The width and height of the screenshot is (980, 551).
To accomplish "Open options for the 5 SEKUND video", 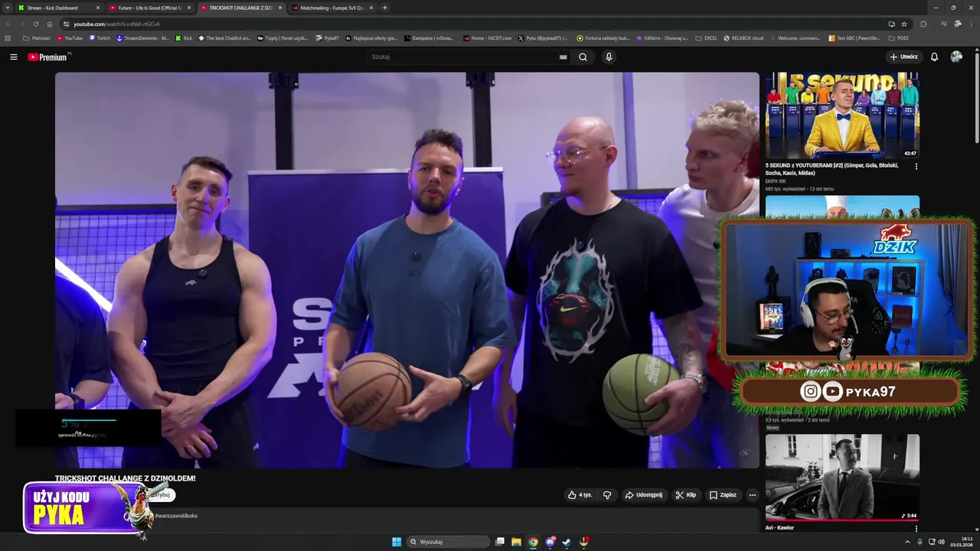I will [x=916, y=166].
